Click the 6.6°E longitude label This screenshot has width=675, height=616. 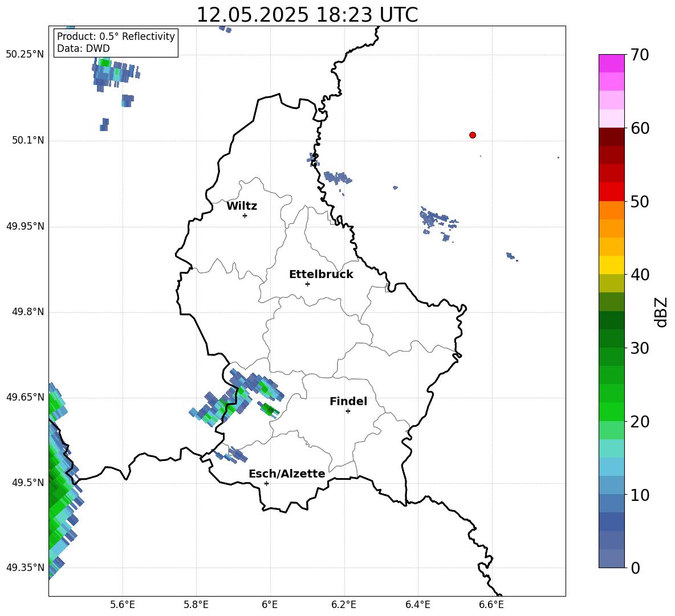tap(491, 605)
